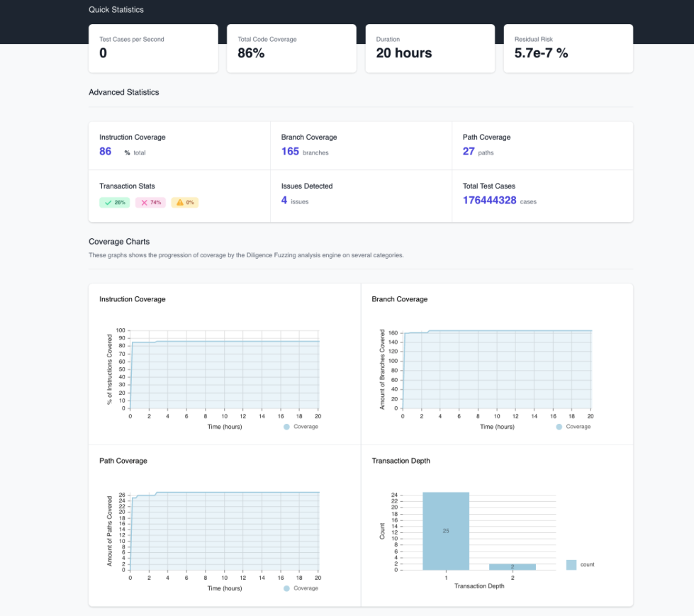The height and width of the screenshot is (616, 694).
Task: Click the 27 paths value
Action: [469, 151]
